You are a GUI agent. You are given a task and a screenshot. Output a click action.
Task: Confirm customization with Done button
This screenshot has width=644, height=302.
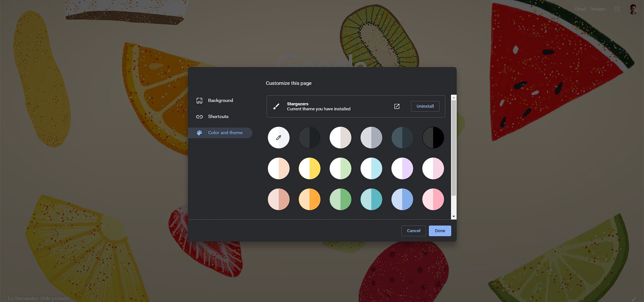pyautogui.click(x=440, y=231)
